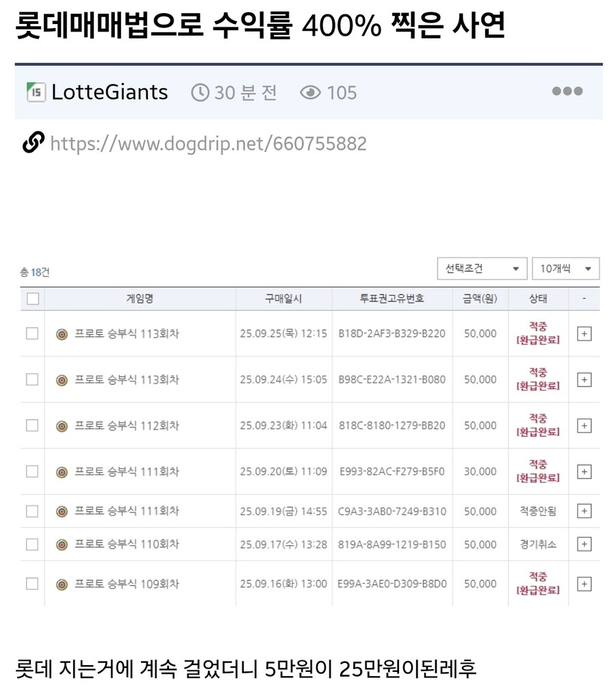
Task: Click target icon for 프로토 승부식 110회차
Action: tap(62, 545)
